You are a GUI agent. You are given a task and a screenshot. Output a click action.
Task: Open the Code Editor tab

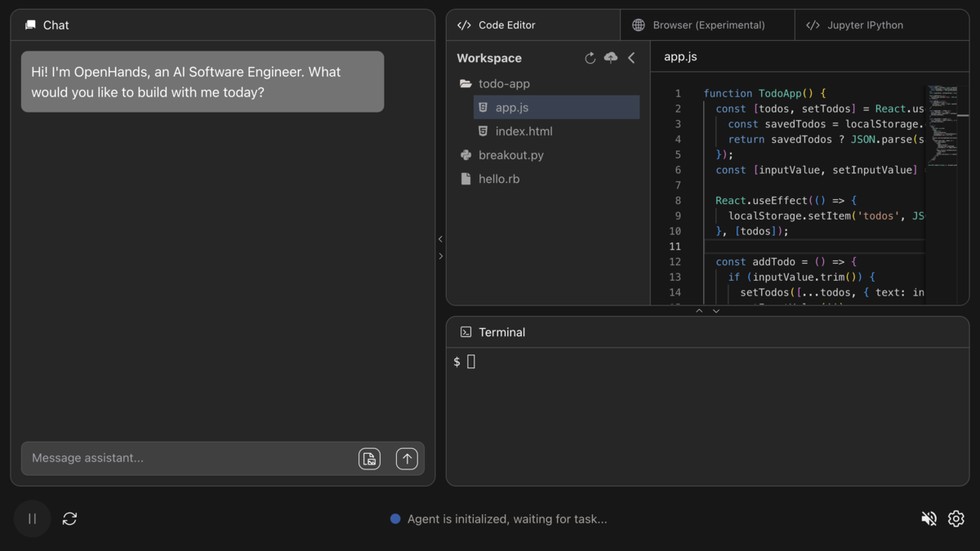533,25
